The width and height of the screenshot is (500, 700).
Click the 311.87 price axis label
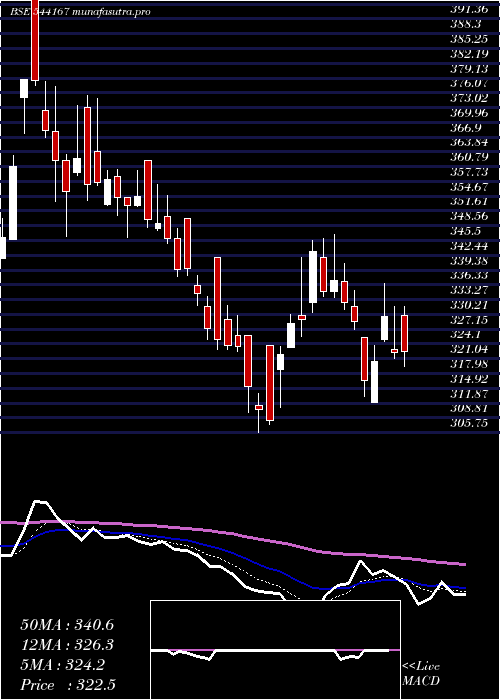point(469,394)
